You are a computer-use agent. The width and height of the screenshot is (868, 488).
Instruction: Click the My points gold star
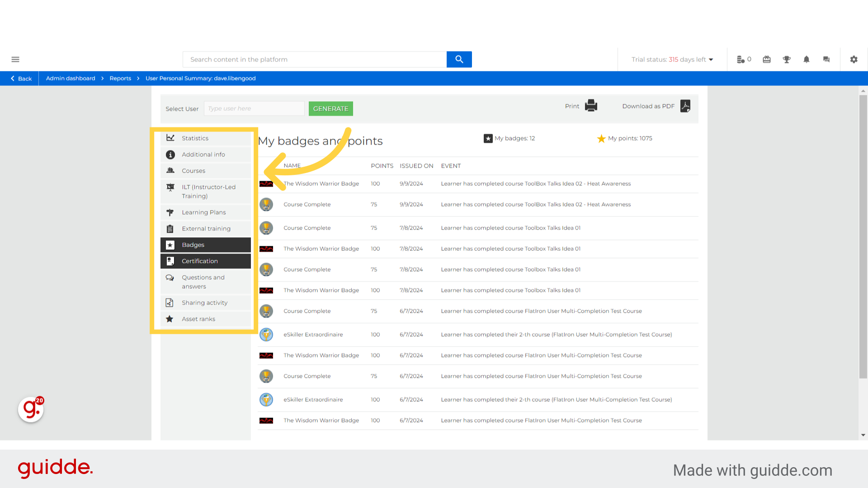tap(601, 138)
